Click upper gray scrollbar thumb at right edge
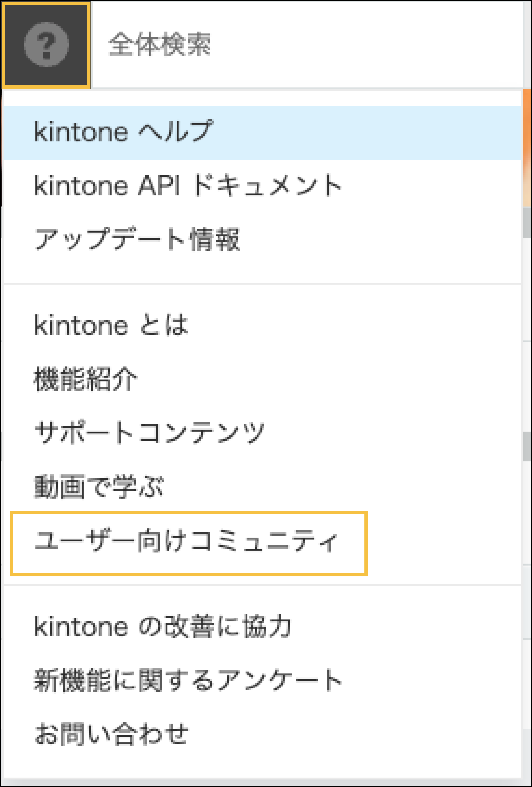Viewport: 532px width, 787px height. 527,223
